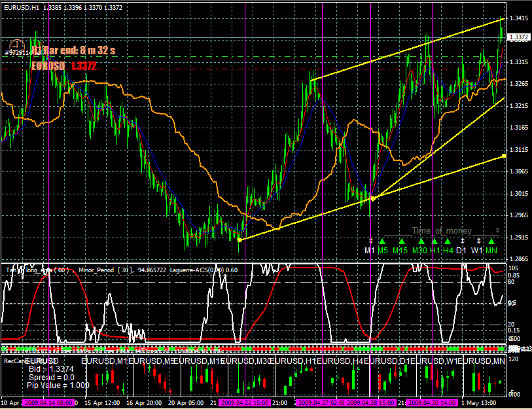Viewport: 532px width, 409px height.
Task: Click the green up arrow above H4
Action: pyautogui.click(x=448, y=241)
